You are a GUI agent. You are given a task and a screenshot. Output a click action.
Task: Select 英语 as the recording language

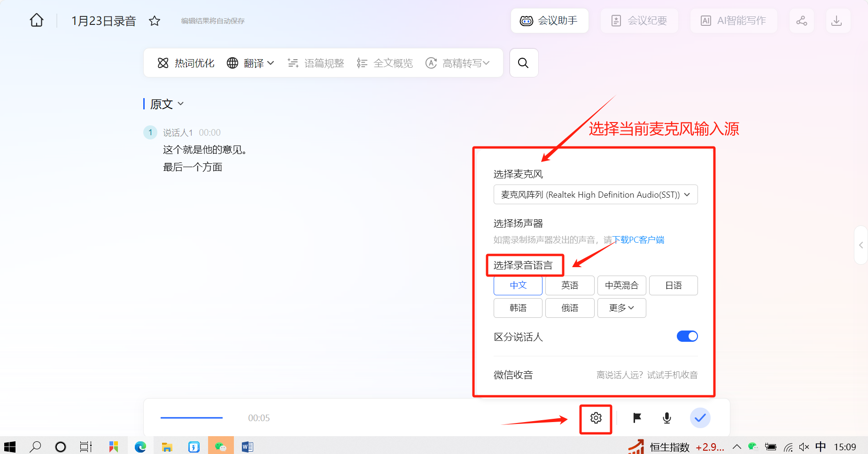point(569,285)
